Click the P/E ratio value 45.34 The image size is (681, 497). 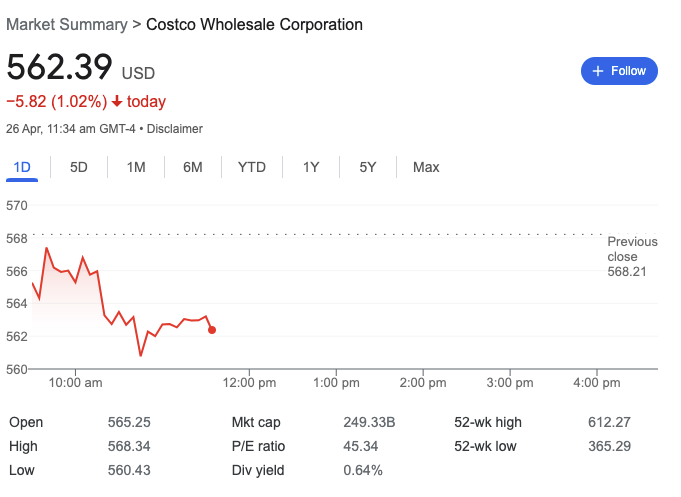[360, 446]
